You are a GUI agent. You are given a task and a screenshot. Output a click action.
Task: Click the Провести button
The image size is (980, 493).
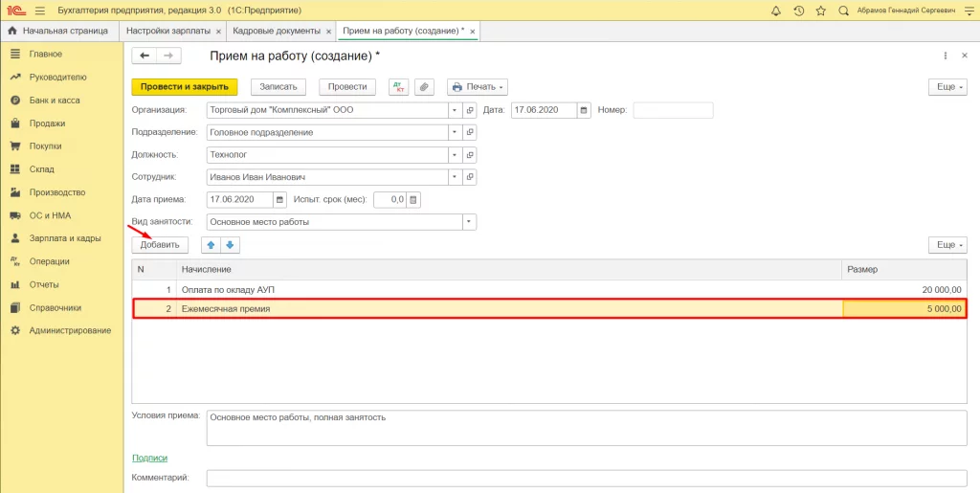click(x=347, y=87)
